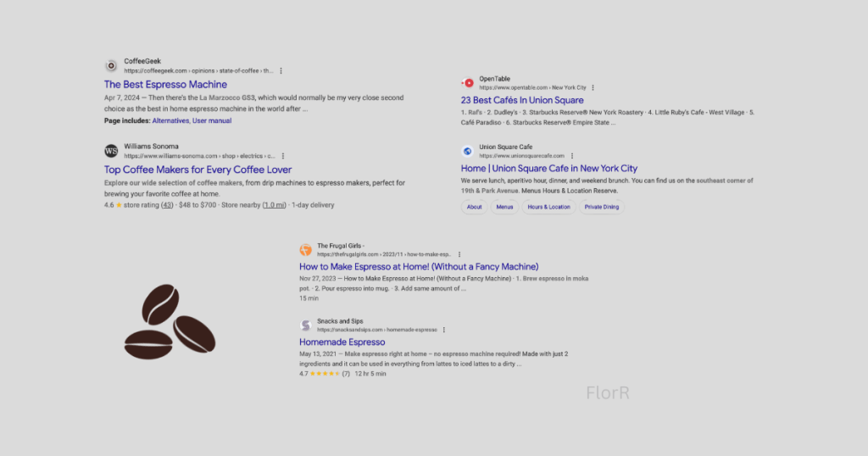Follow the User manual page link

[212, 120]
